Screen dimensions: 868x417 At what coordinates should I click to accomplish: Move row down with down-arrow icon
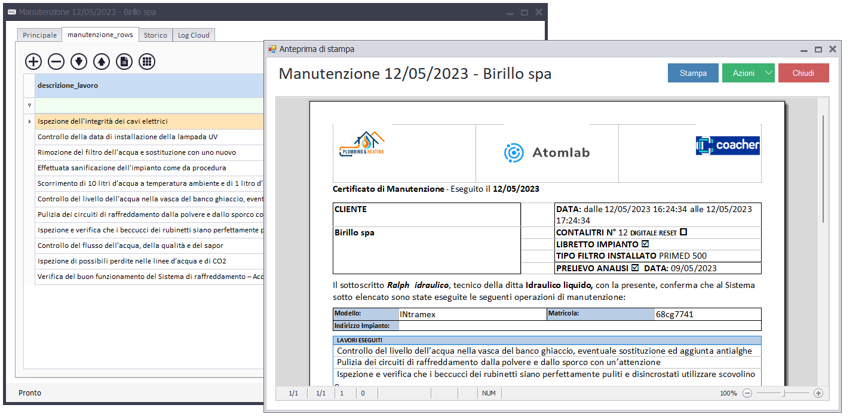pyautogui.click(x=79, y=61)
